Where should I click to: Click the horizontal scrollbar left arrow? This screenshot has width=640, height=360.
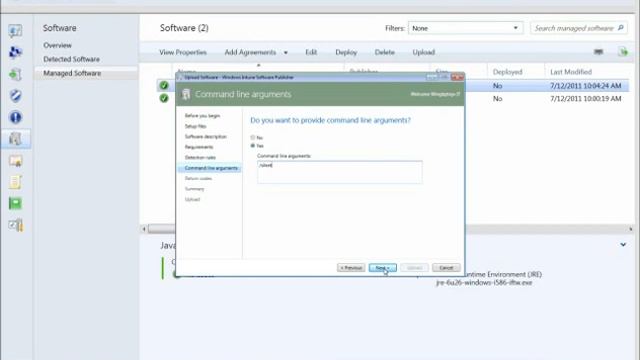144,229
